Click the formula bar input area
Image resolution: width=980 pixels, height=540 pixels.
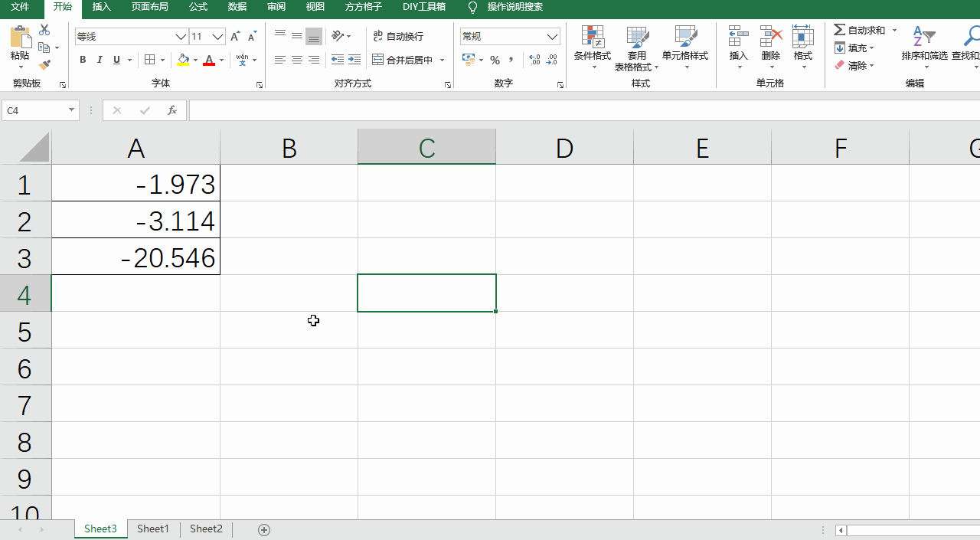[x=584, y=110]
